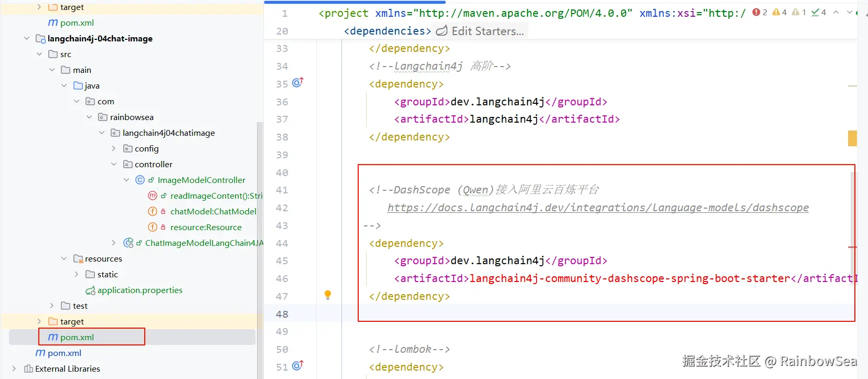Click the sticky <project xmlns header line

(x=532, y=13)
